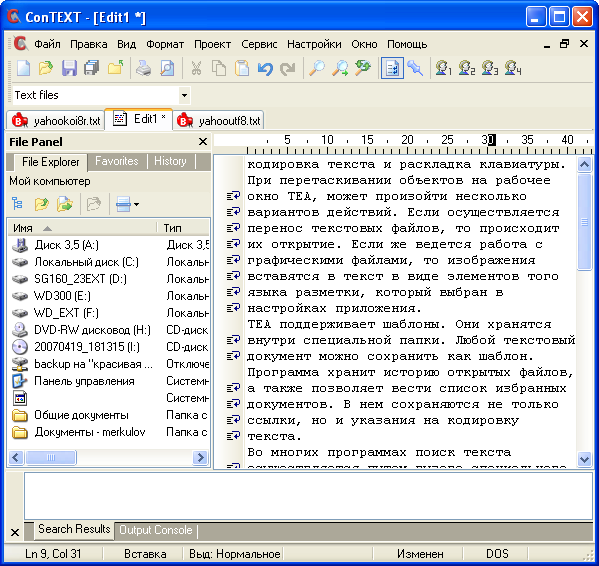Open the Файл menu
Screen dimensions: 599x566
(x=47, y=44)
